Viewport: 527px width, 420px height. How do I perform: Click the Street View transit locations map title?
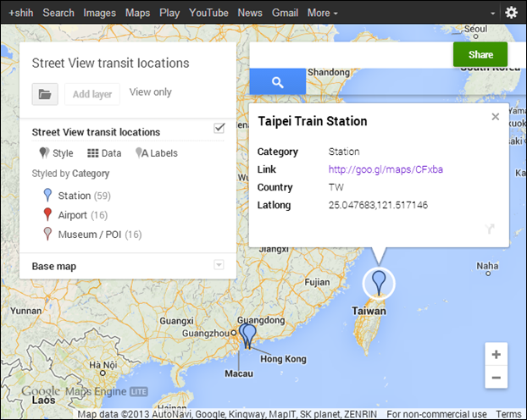point(111,64)
